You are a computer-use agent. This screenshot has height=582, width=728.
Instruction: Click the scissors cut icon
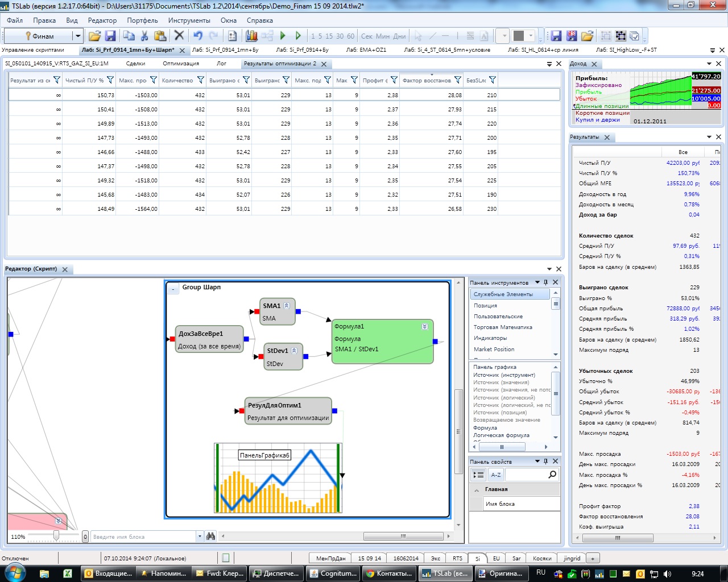[x=144, y=36]
